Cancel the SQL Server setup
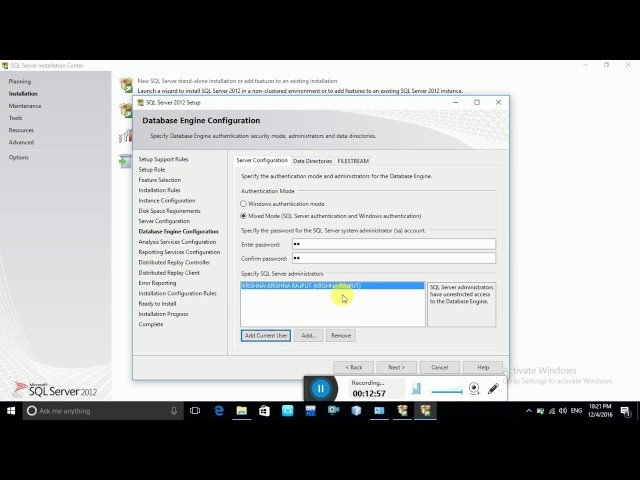The image size is (640, 480). 440,367
